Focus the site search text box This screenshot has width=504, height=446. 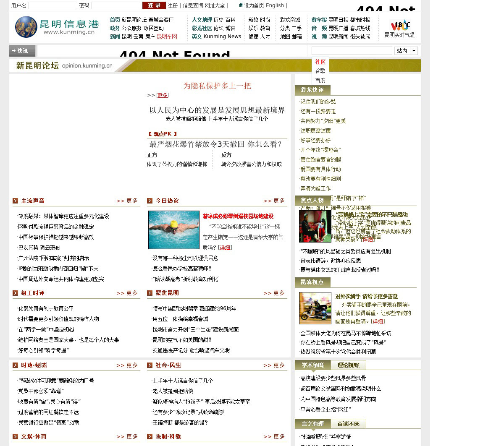coord(352,51)
